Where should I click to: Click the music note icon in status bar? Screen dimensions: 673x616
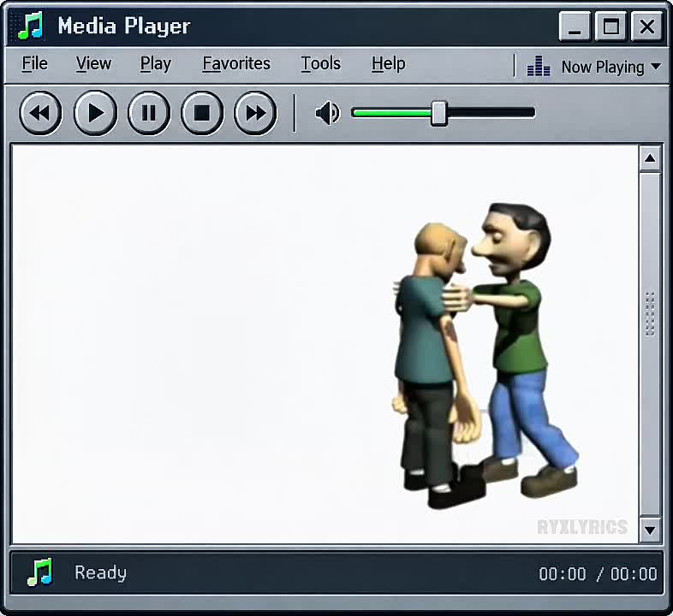pos(40,572)
